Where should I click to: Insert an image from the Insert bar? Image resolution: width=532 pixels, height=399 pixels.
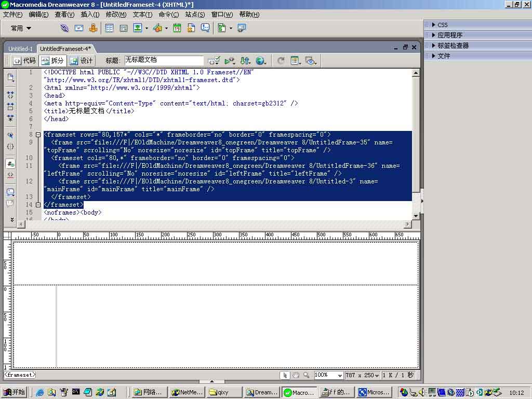pos(137,28)
